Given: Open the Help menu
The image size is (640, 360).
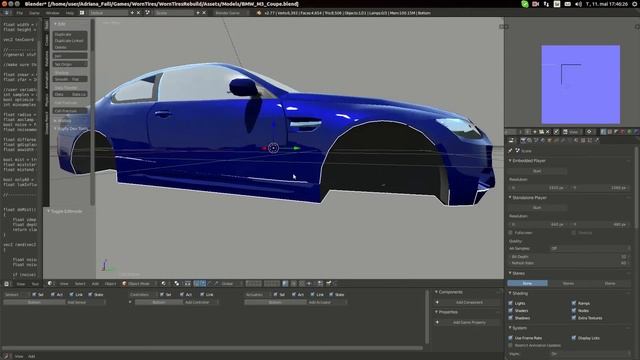Looking at the screenshot, I should pyautogui.click(x=70, y=13).
